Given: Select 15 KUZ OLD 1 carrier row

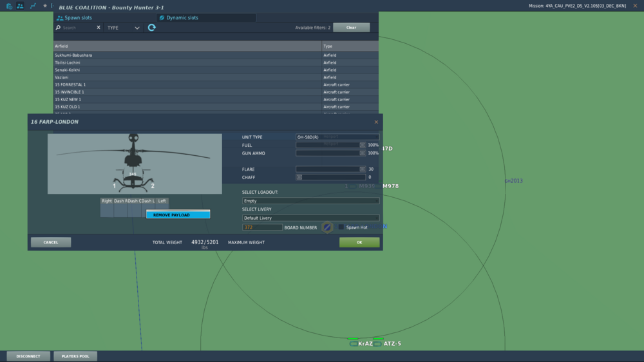Looking at the screenshot, I should pyautogui.click(x=216, y=107).
